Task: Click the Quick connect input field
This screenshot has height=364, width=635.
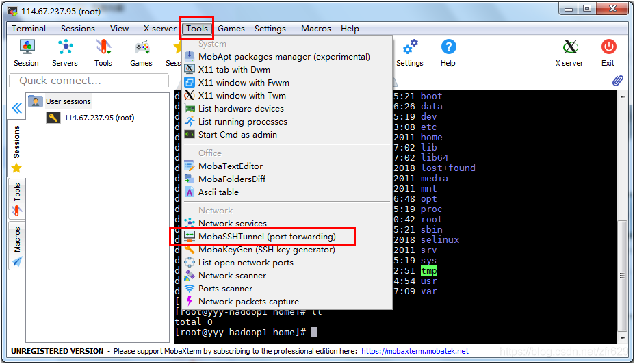Action: [x=89, y=81]
